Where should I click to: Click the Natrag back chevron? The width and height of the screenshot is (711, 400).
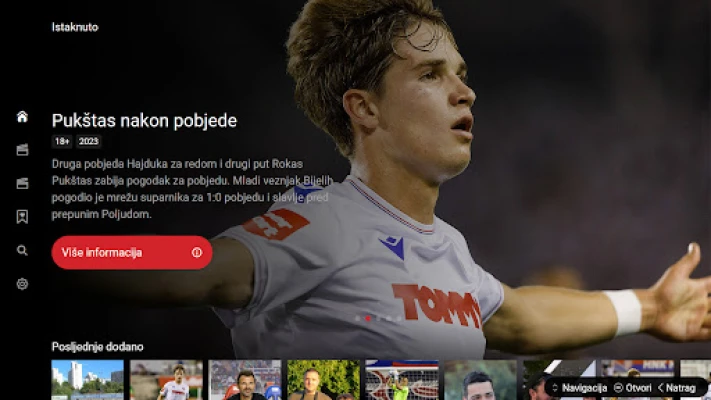coord(661,388)
